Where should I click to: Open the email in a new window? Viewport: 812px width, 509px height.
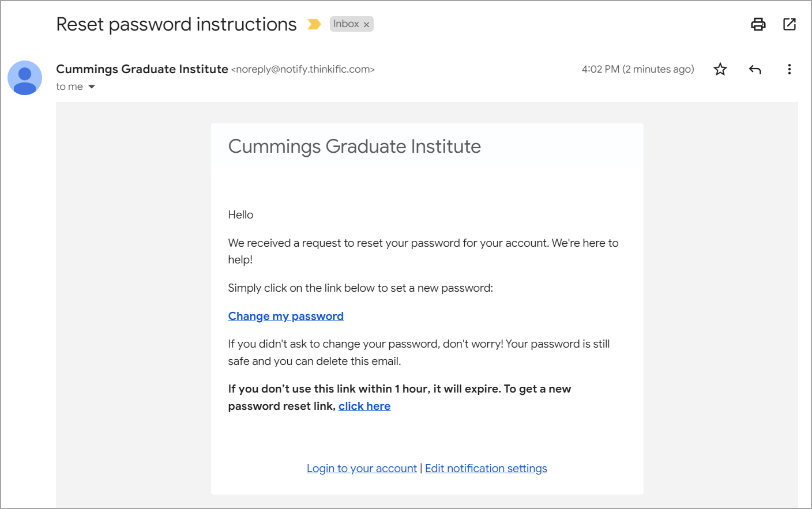coord(789,24)
